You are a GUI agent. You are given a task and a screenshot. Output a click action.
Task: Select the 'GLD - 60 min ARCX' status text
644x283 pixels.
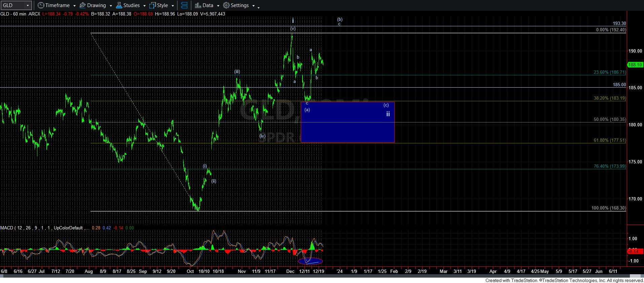pyautogui.click(x=20, y=14)
